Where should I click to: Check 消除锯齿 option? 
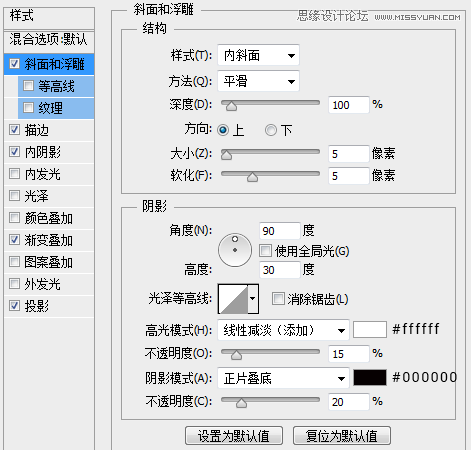278,298
